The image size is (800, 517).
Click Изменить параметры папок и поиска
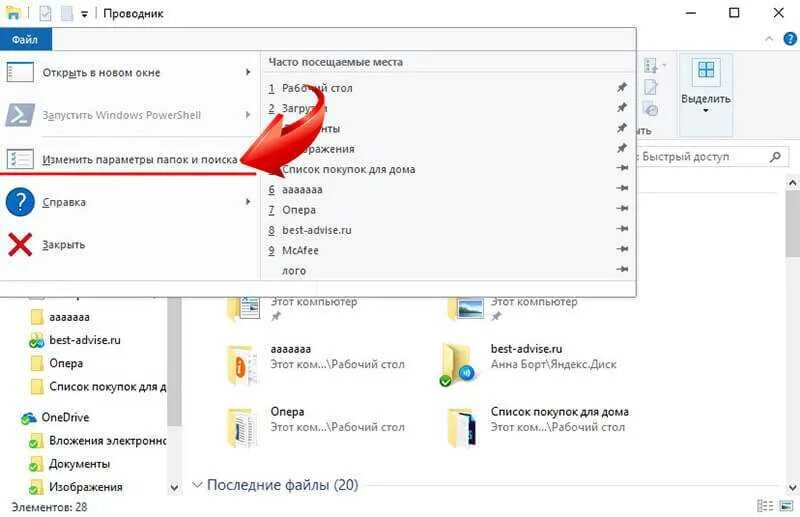139,160
